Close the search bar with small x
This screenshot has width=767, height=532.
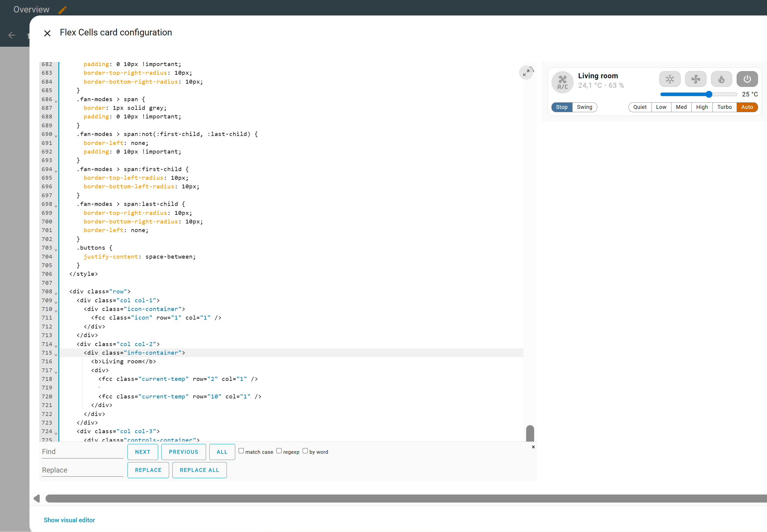coord(533,447)
